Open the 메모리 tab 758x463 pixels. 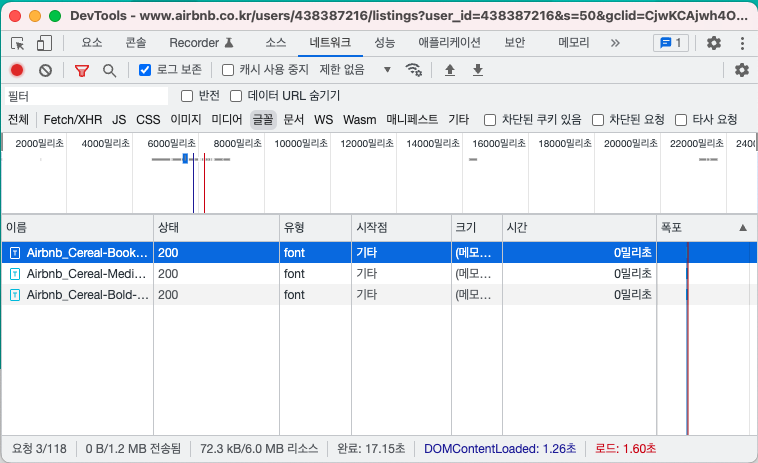[574, 43]
